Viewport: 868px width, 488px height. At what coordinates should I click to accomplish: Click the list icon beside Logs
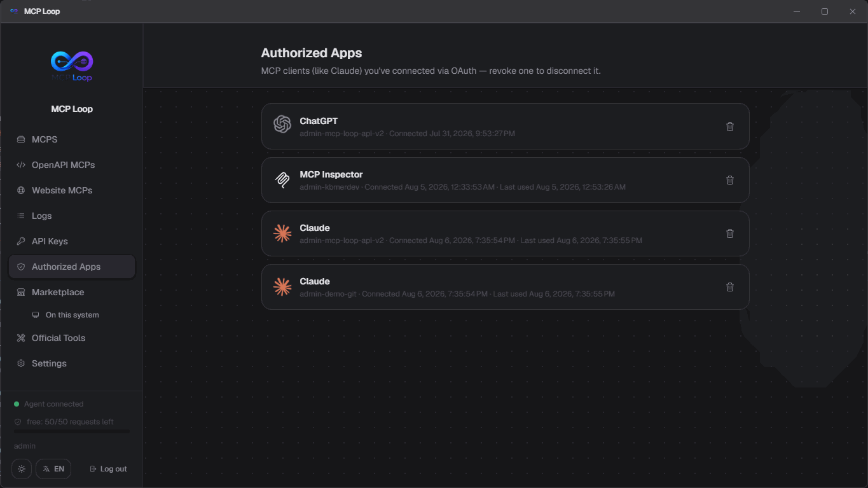point(21,216)
